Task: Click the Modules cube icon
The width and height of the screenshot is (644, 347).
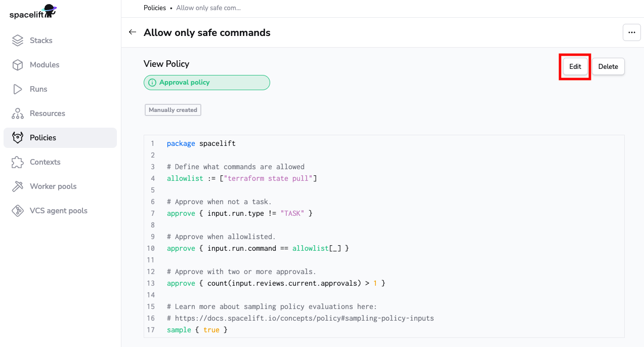Action: coord(18,65)
